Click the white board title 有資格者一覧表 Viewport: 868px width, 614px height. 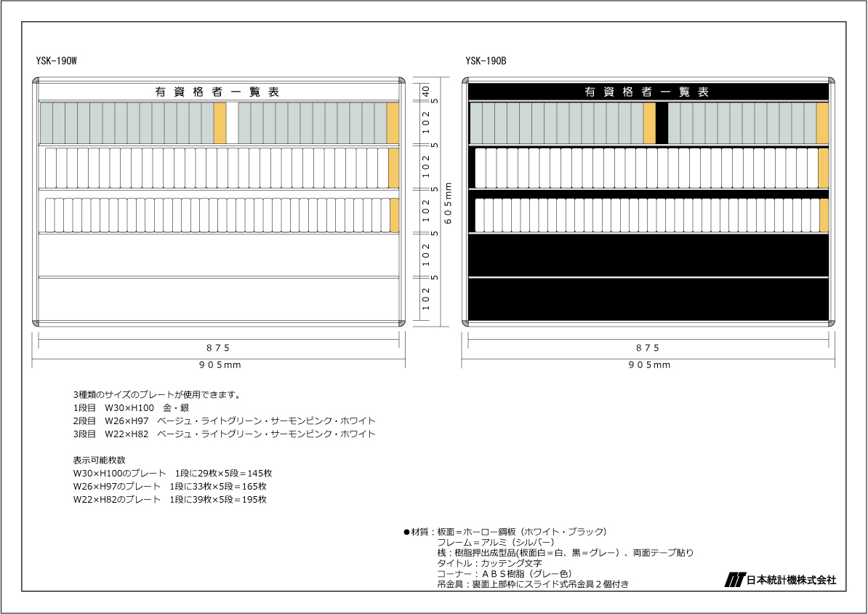(x=217, y=92)
